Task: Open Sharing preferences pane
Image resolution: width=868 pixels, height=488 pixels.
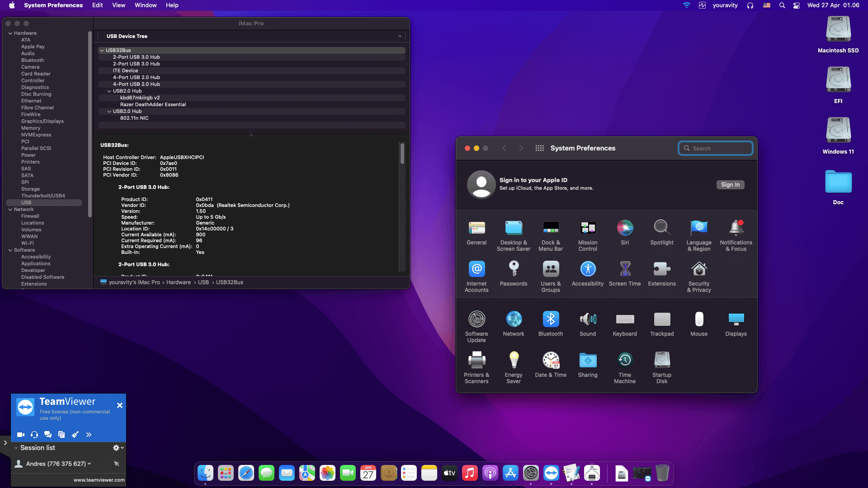Action: point(588,366)
